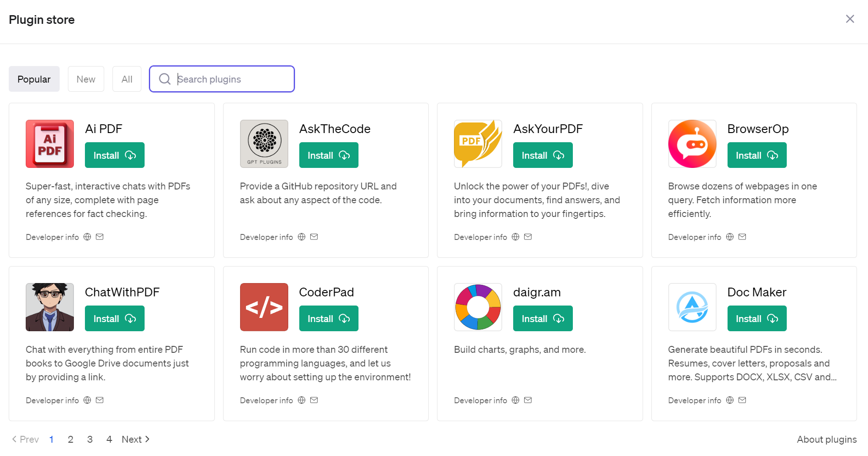
Task: Install the AskTheCode plugin
Action: tap(329, 155)
